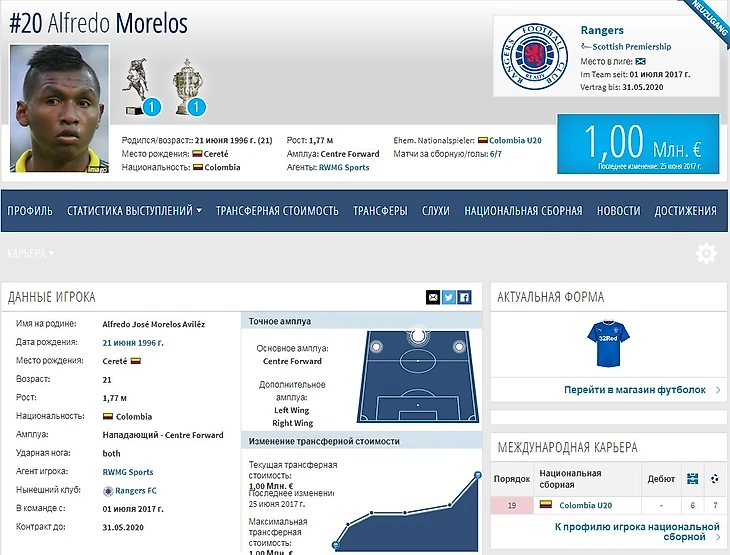The width and height of the screenshot is (730, 555).
Task: Click the Rangers FC link under Нынешний клуб
Action: click(136, 491)
